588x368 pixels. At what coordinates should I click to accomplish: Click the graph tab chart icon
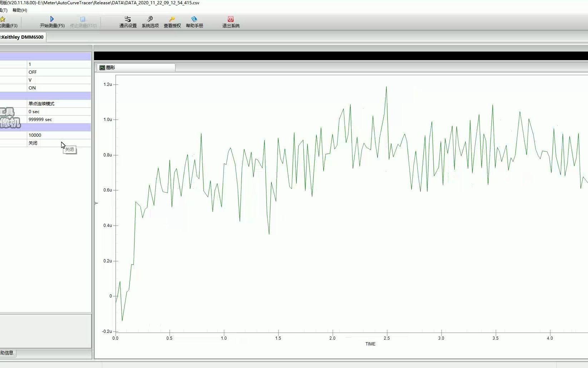coord(102,67)
